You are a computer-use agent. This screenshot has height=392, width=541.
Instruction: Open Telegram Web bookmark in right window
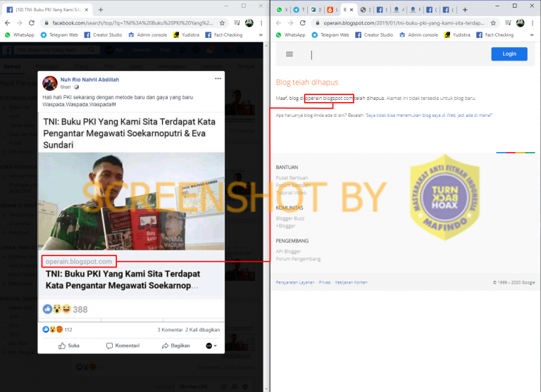pyautogui.click(x=330, y=34)
